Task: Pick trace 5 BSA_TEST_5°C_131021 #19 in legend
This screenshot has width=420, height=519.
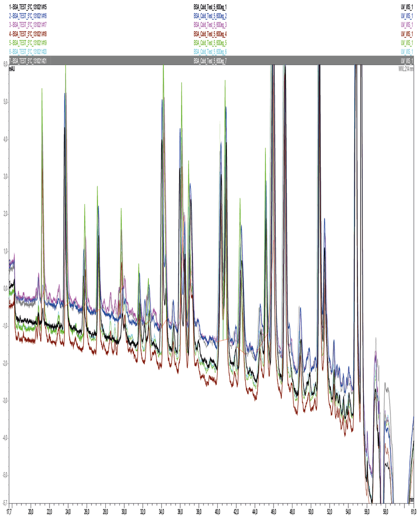Action: [28, 43]
